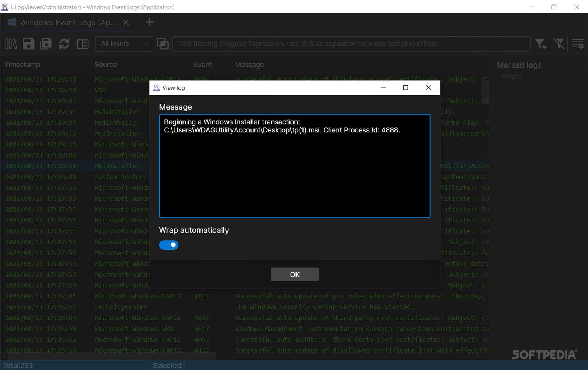Confirm the dialog with OK
This screenshot has height=370, width=588.
[295, 274]
